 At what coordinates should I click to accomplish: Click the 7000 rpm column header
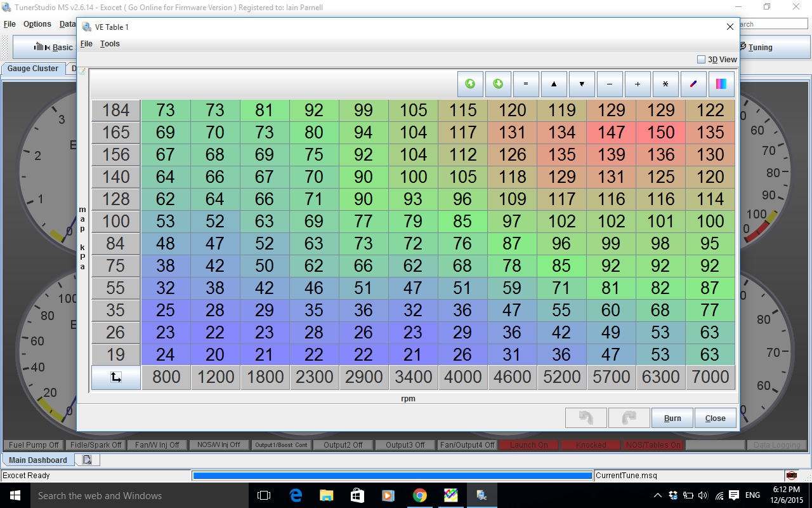point(710,377)
